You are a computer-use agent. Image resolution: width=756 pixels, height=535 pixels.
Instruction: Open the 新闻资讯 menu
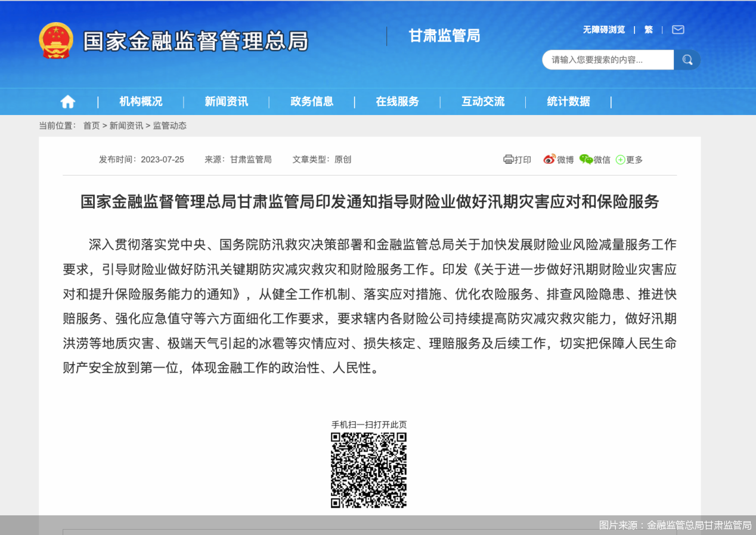pos(227,101)
